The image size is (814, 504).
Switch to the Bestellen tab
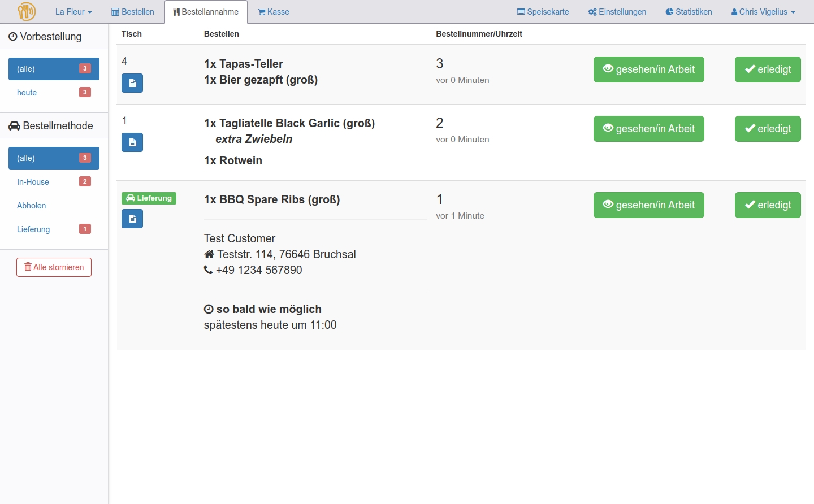(x=133, y=12)
